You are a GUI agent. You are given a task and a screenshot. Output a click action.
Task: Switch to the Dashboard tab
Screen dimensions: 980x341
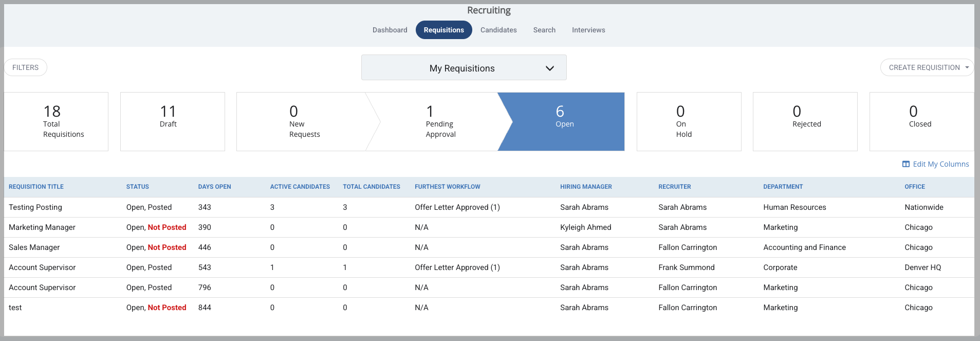390,30
